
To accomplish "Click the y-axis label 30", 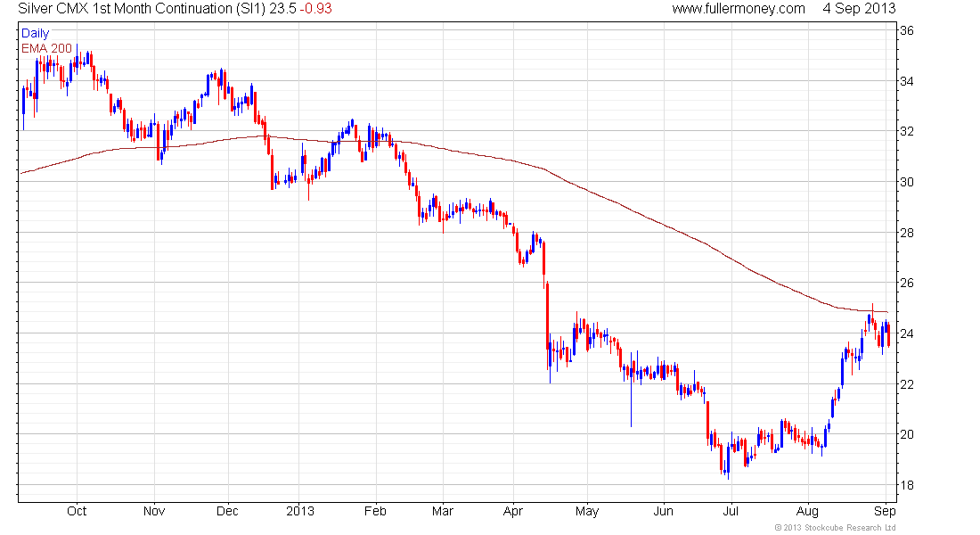I will coord(906,182).
